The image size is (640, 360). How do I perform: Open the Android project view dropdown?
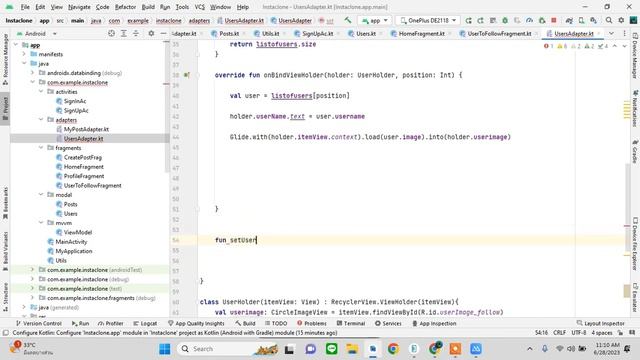[37, 33]
